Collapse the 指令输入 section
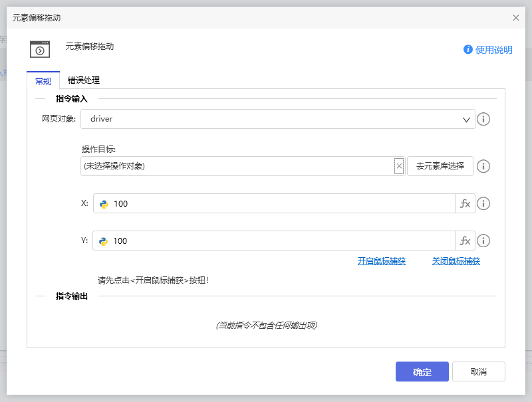Screen dimensions: 532x402 [41, 98]
